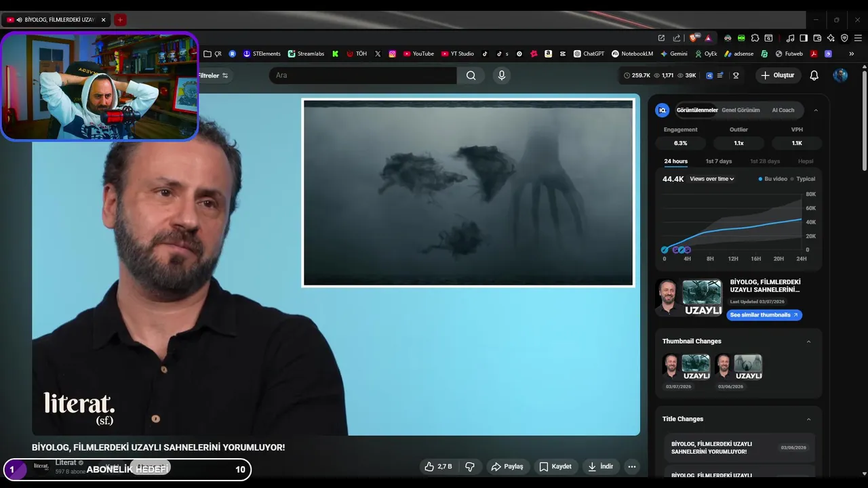Toggle the browser sidebar panel icon
Viewport: 868px width, 488px height.
(804, 38)
